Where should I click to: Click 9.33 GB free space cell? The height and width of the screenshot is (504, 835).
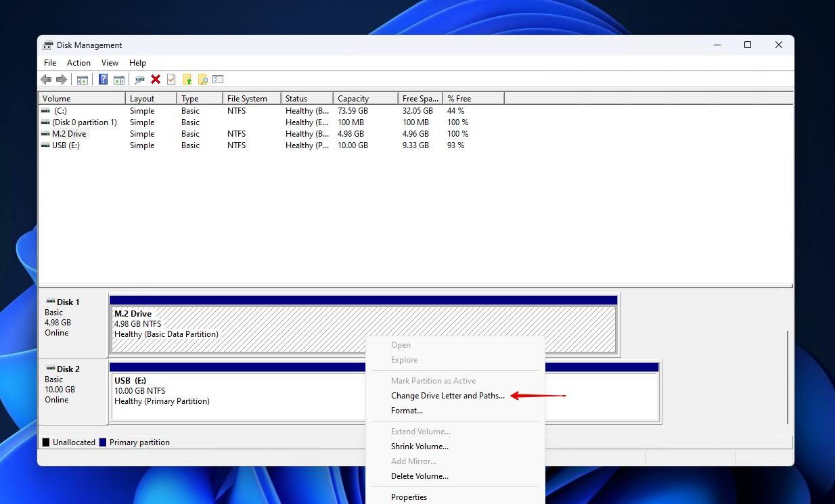tap(415, 145)
